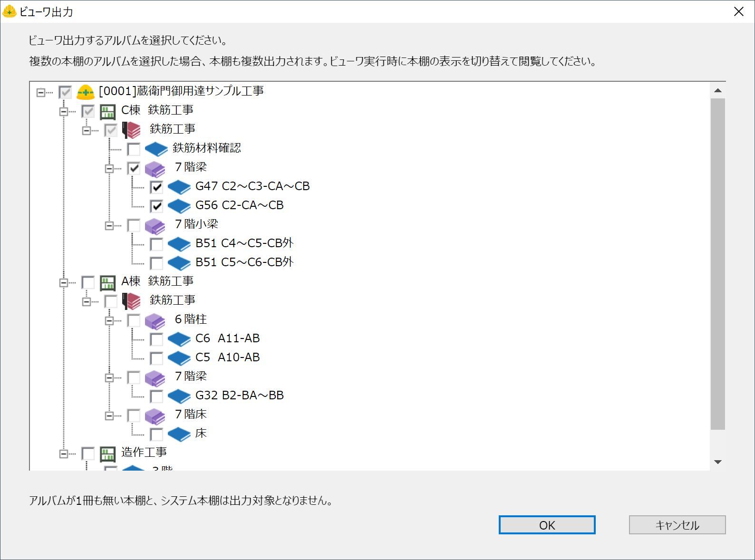Viewport: 755px width, 560px height.
Task: Select the G56 C2-CA～CB album item
Action: pyautogui.click(x=239, y=205)
